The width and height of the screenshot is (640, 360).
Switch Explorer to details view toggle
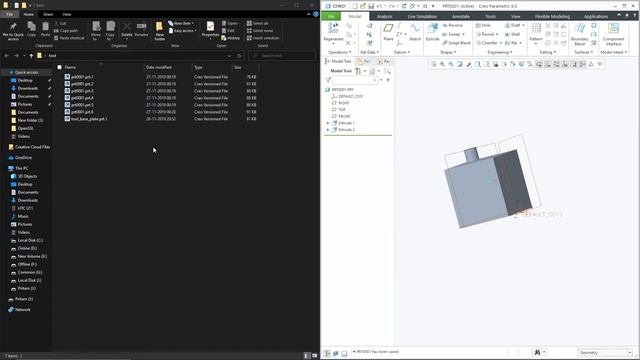point(307,356)
